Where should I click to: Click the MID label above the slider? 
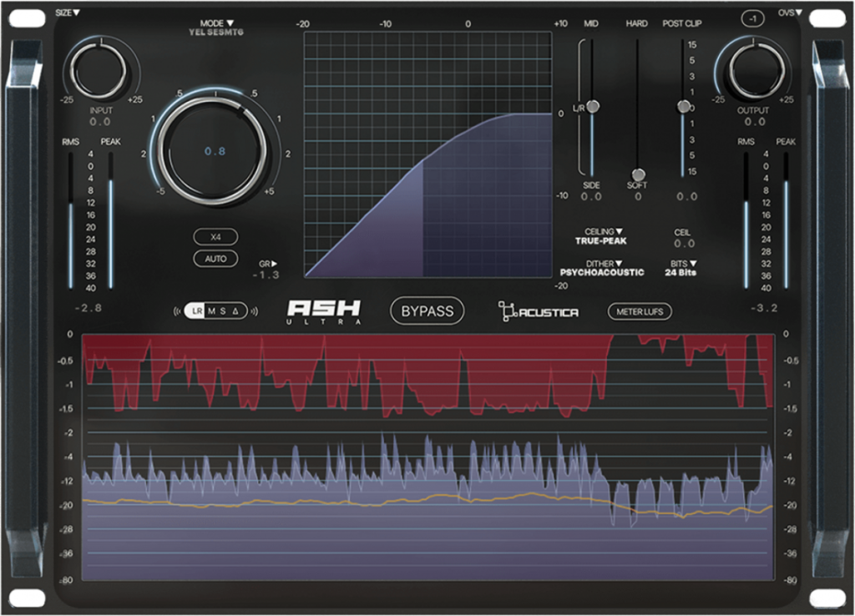click(591, 23)
